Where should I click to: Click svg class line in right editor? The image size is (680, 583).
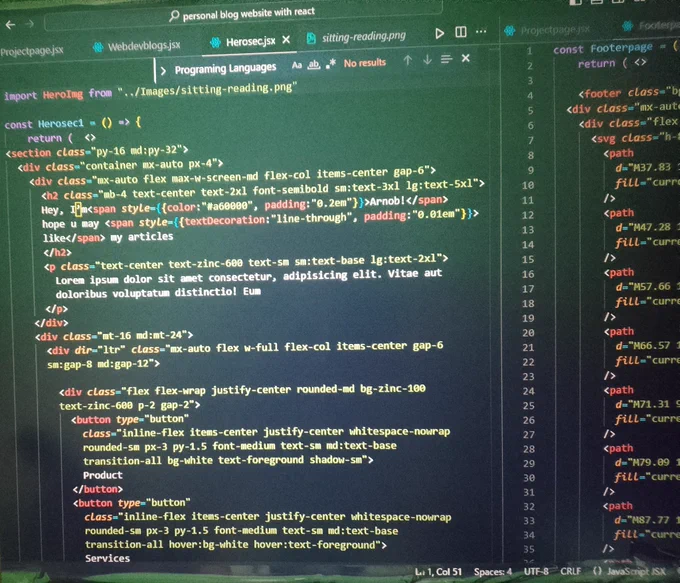[635, 138]
